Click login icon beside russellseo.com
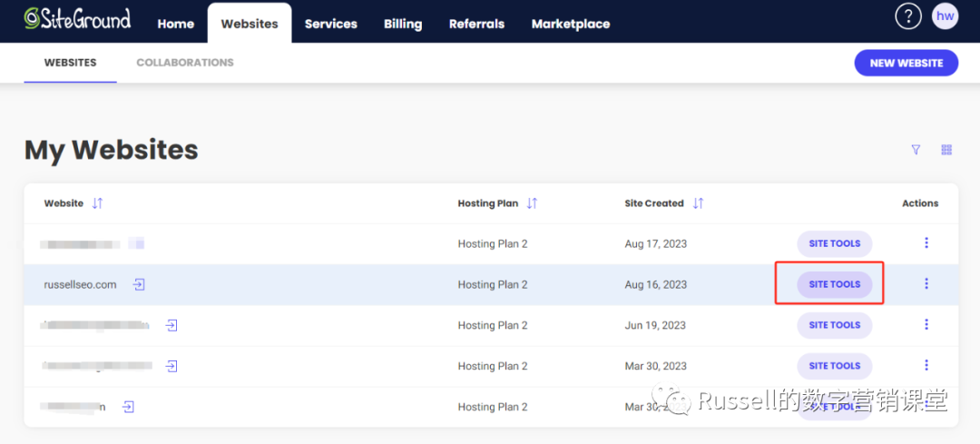Image resolution: width=980 pixels, height=444 pixels. pos(139,284)
